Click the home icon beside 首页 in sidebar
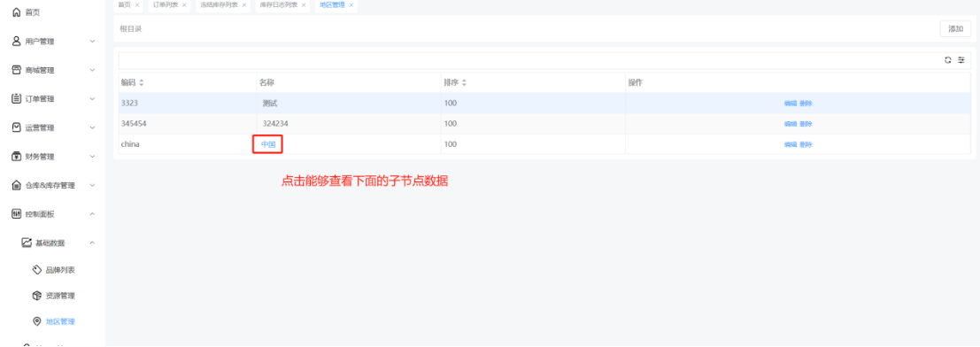 click(x=17, y=12)
